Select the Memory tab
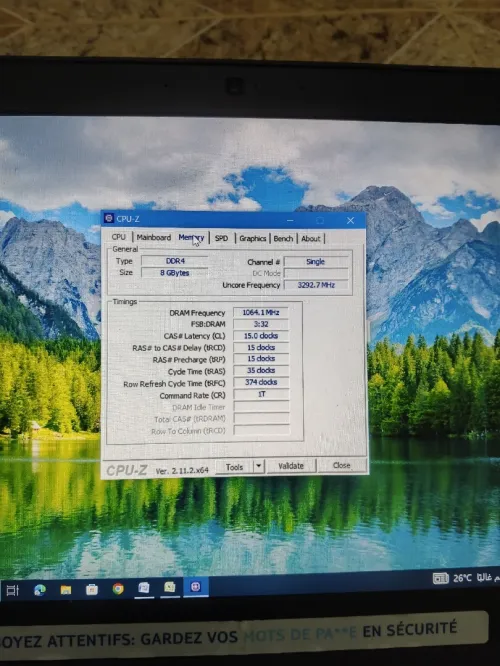The width and height of the screenshot is (500, 666). 191,238
